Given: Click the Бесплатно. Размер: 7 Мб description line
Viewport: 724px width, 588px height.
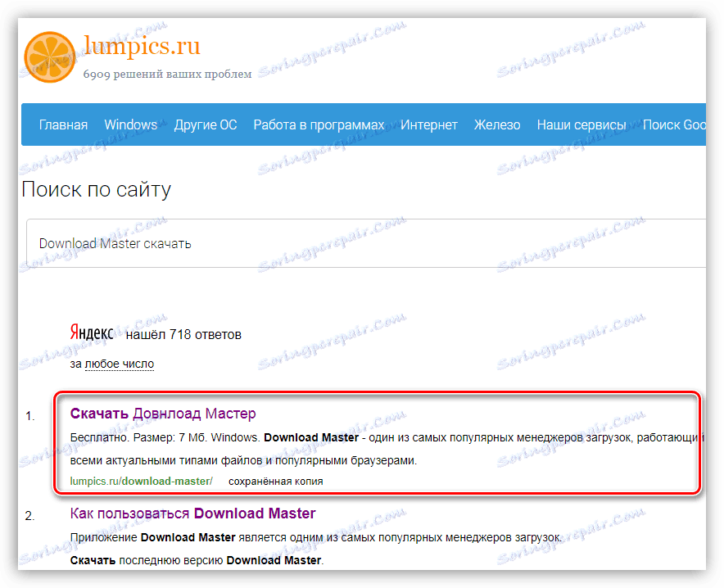Looking at the screenshot, I should 387,437.
